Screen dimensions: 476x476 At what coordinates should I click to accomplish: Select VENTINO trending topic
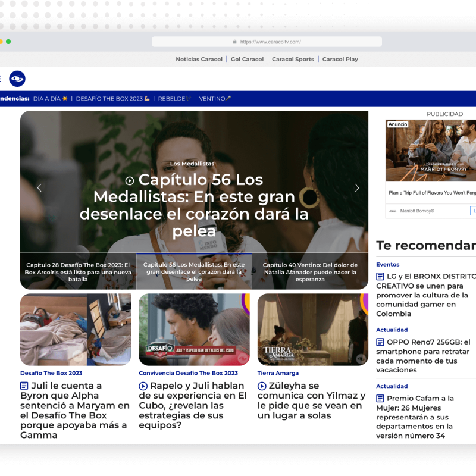tap(215, 99)
